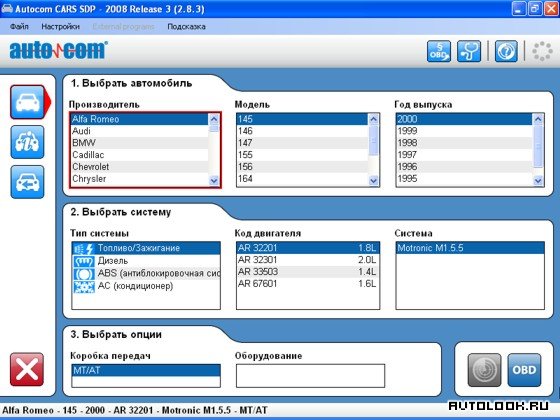The image size is (560, 420).
Task: Open the help compass icon in toolbar
Action: pyautogui.click(x=506, y=51)
